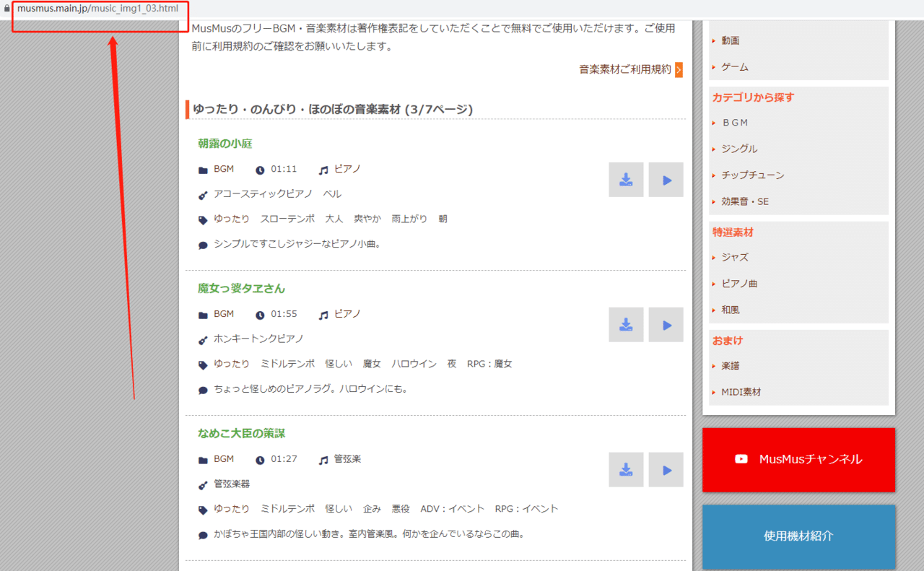Click the musical note icon next to ピアノ

323,169
